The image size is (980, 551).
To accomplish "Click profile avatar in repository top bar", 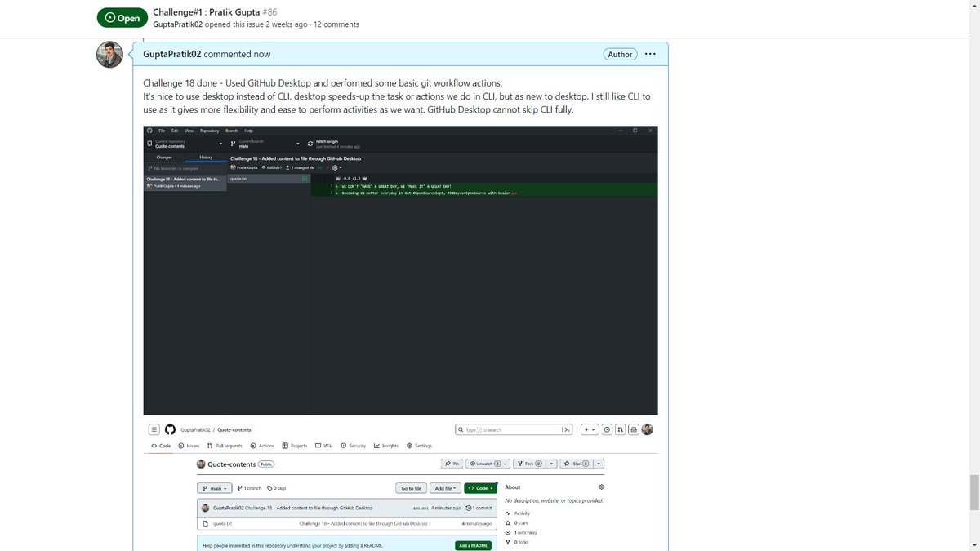I will [x=647, y=429].
